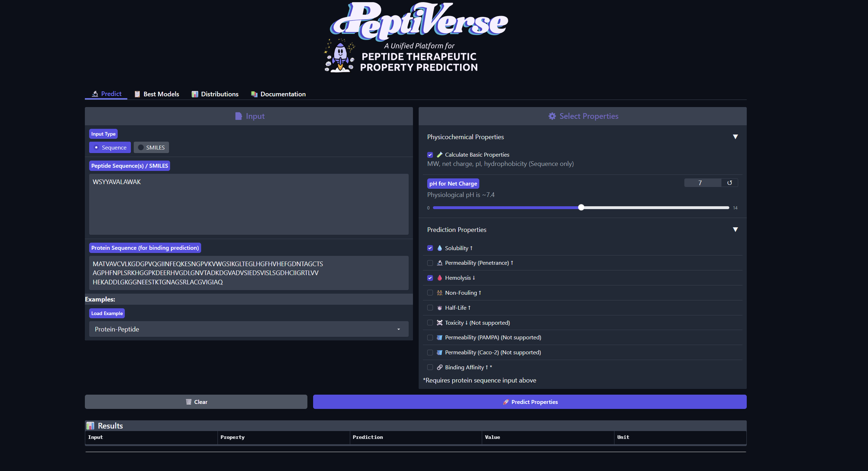The width and height of the screenshot is (868, 471).
Task: Tick the Toxicity (Not supported) checkbox
Action: click(430, 323)
